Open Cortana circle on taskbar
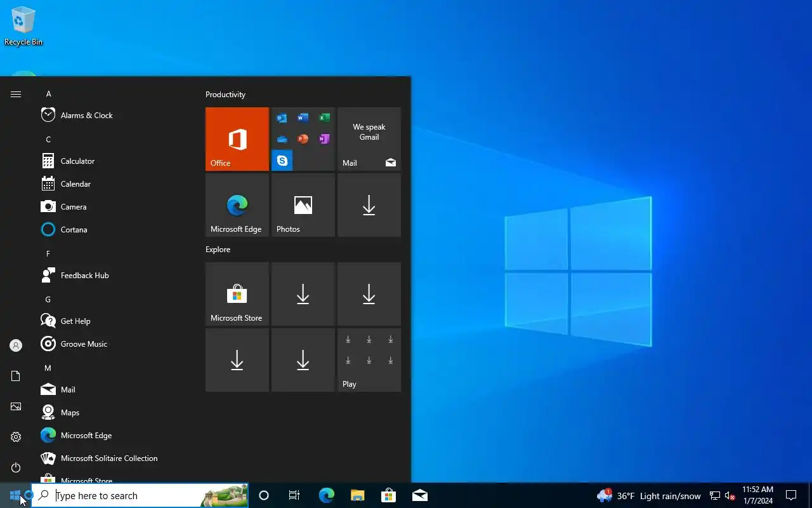812x508 pixels. coord(264,495)
